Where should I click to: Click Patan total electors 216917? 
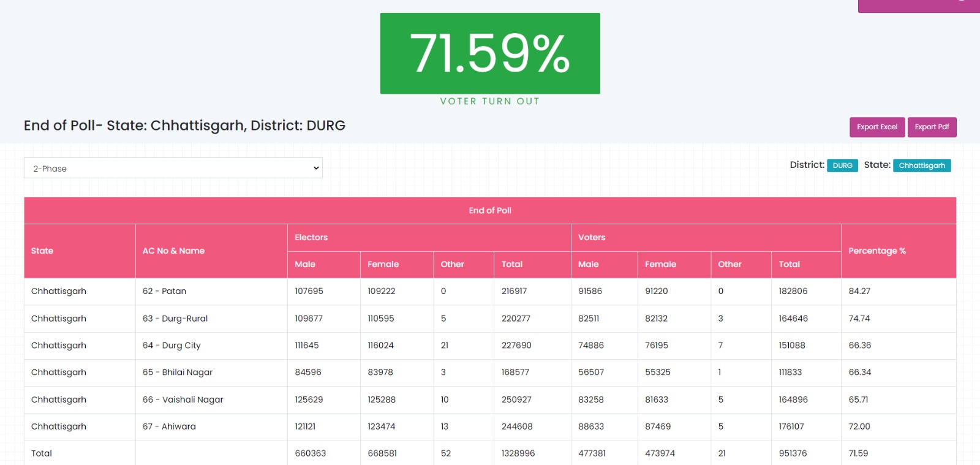point(514,291)
